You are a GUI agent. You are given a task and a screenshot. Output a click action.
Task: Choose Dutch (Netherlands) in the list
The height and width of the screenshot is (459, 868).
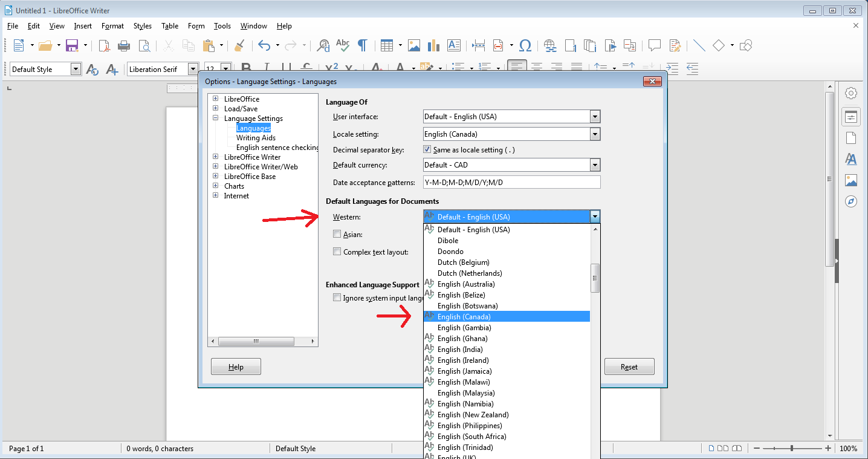[507, 273]
